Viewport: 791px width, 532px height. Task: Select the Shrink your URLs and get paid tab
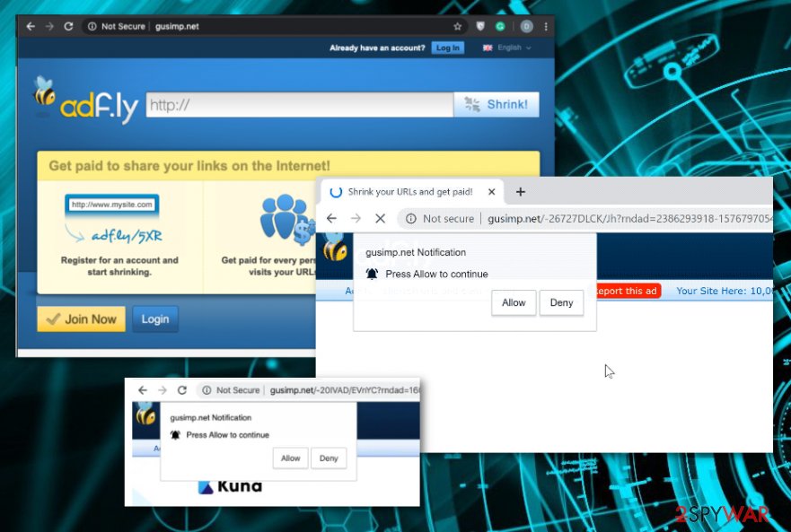point(409,192)
